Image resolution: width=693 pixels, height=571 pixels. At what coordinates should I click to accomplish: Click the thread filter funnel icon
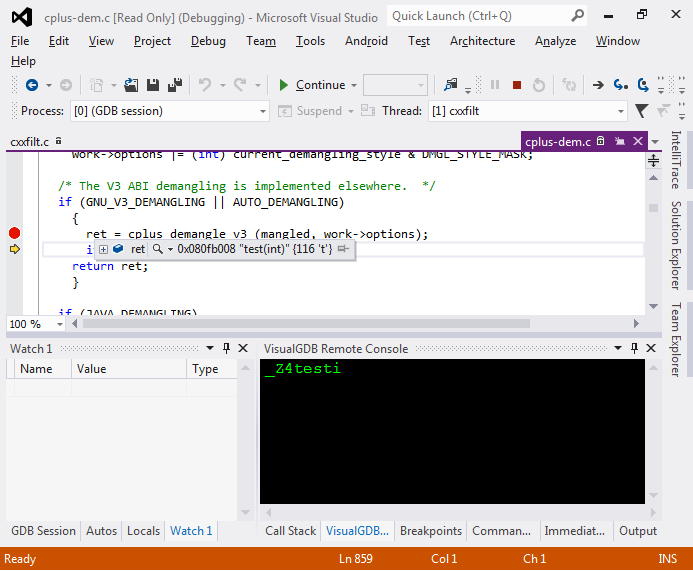click(x=642, y=111)
